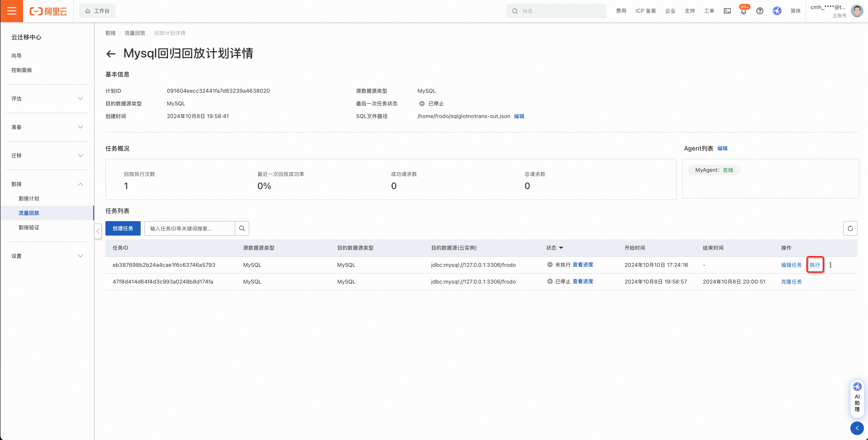Viewport: 868px width, 440px height.
Task: Click the 割接 breadcrumb link
Action: 111,33
